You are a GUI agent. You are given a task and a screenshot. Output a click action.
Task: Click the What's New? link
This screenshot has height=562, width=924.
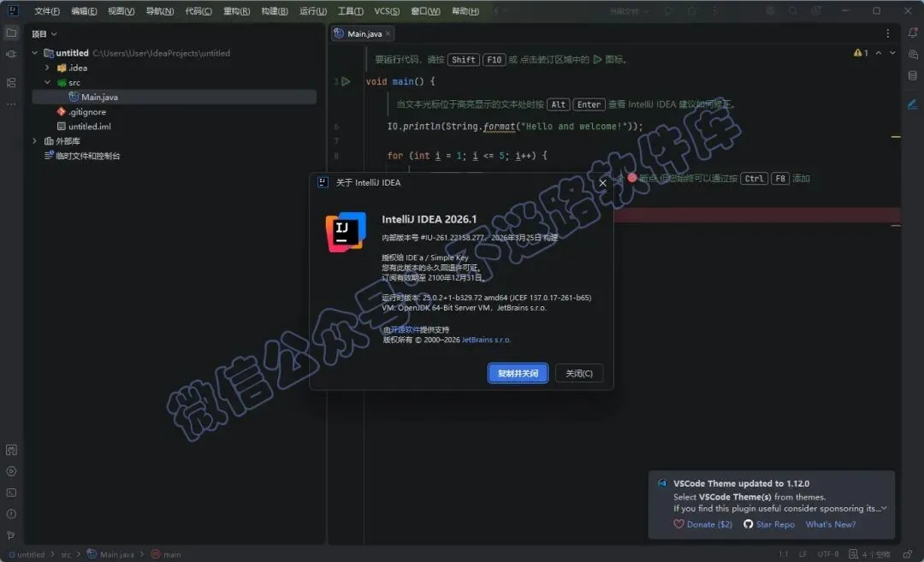830,524
